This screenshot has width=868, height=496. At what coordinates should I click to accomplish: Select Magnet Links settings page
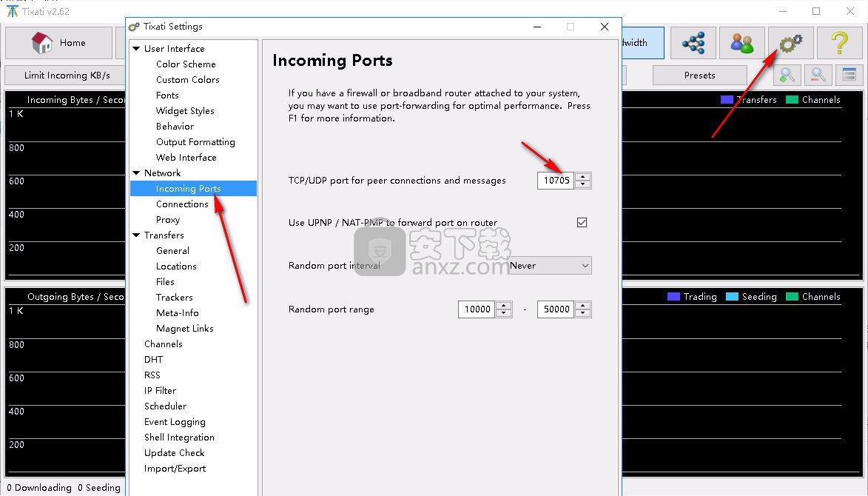[185, 328]
